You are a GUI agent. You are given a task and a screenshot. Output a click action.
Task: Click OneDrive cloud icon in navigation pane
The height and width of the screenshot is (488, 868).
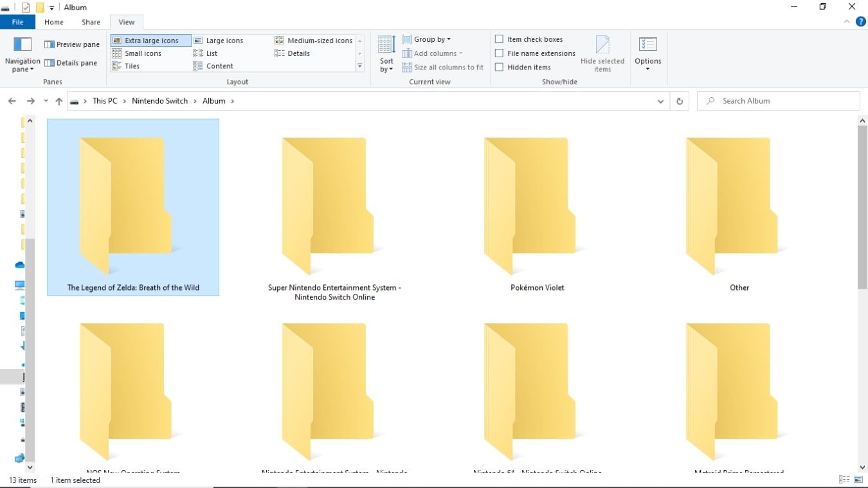[20, 264]
